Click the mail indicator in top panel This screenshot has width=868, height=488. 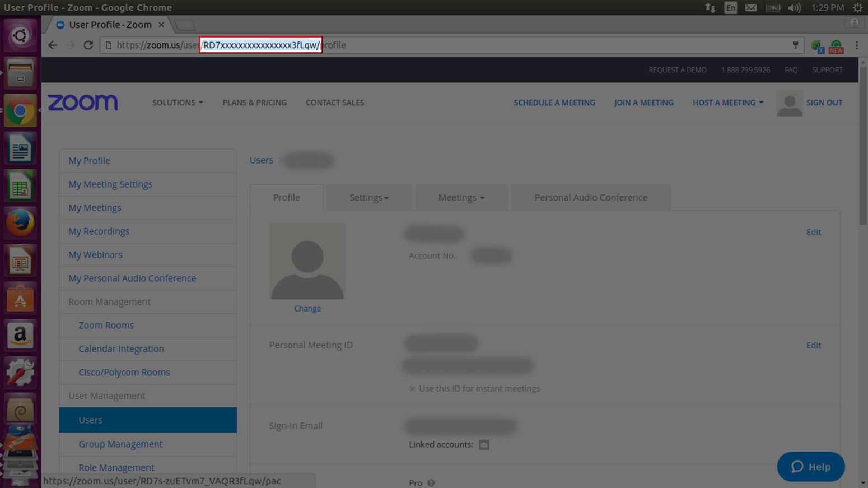coord(751,7)
